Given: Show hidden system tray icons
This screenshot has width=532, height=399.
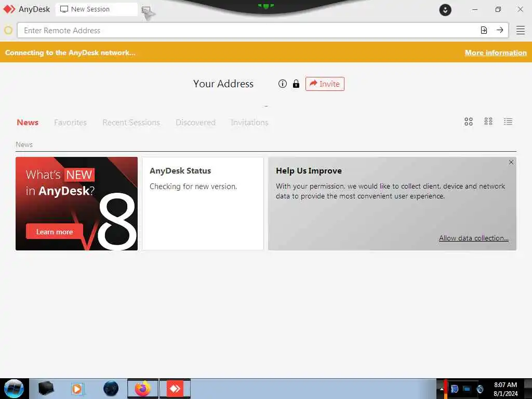Looking at the screenshot, I should coord(442,389).
